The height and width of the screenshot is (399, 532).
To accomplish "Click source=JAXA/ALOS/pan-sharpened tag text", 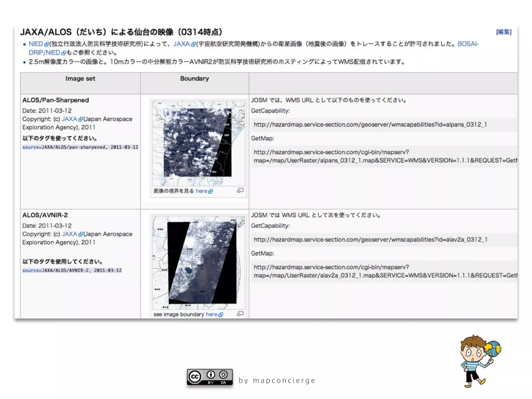I will [x=80, y=147].
